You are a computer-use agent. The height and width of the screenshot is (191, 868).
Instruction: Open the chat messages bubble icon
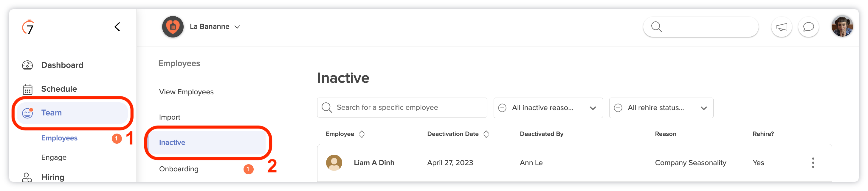pyautogui.click(x=808, y=27)
